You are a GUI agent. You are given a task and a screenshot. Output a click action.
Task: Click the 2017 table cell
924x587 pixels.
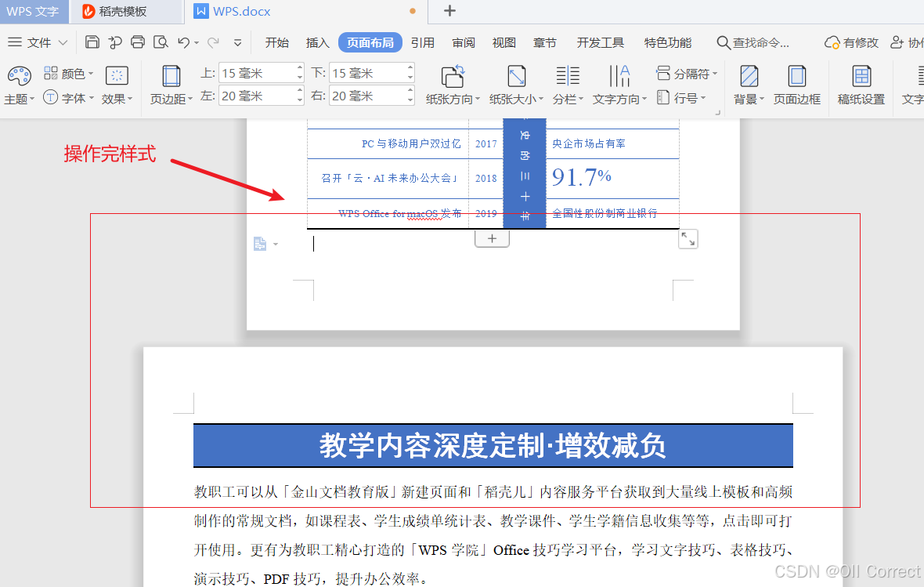[x=485, y=143]
